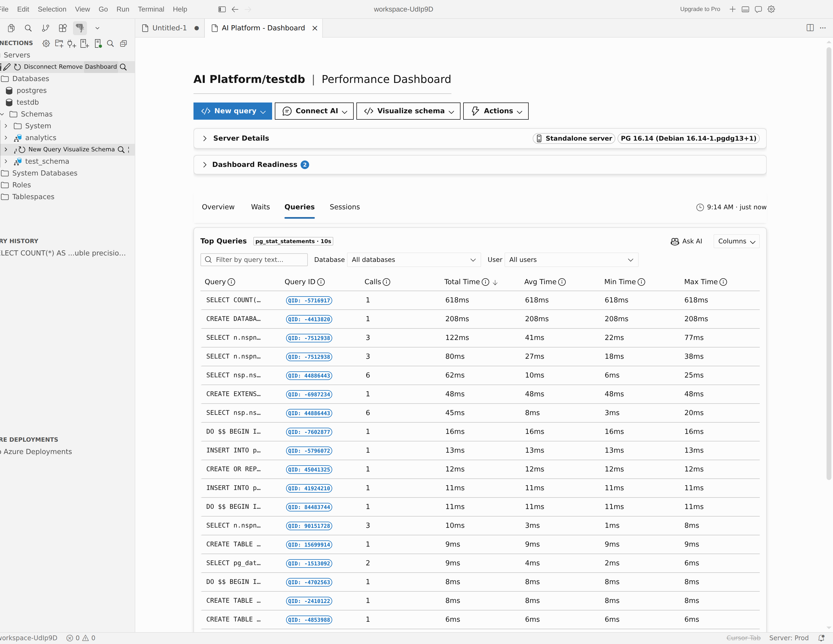Open the Selection menu

click(x=52, y=9)
